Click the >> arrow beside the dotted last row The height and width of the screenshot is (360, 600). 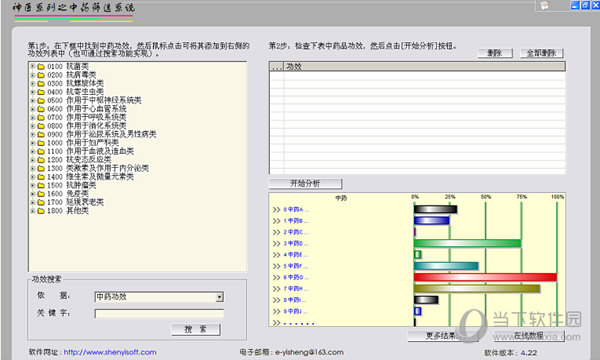click(276, 323)
